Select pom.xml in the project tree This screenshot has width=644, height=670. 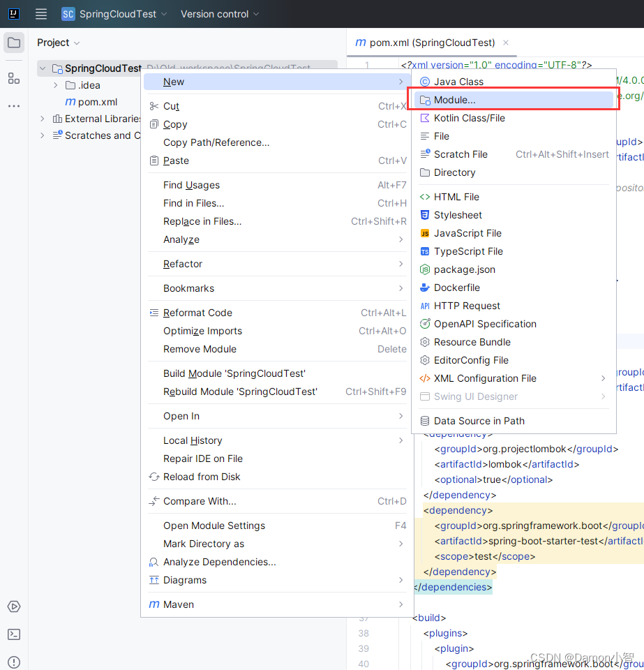[x=91, y=102]
